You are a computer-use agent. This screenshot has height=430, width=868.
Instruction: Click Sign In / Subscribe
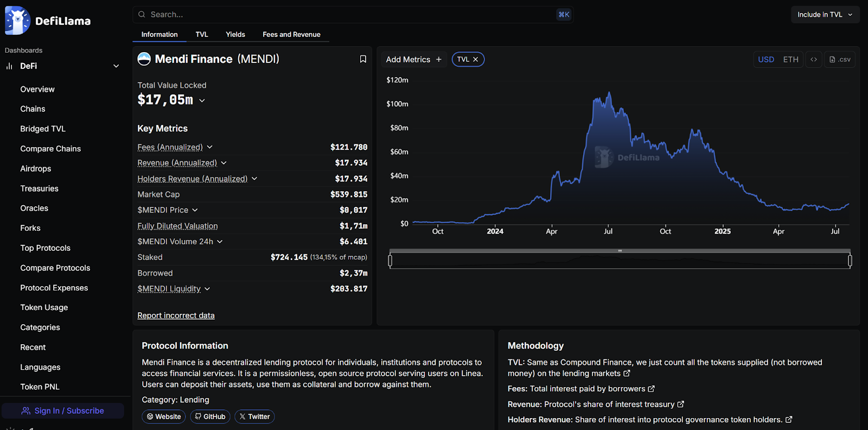click(63, 411)
